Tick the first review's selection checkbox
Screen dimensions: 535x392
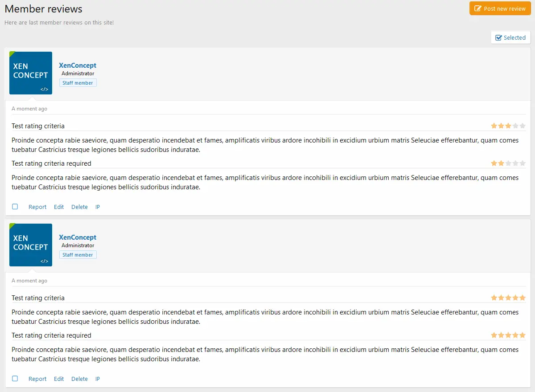(x=15, y=207)
